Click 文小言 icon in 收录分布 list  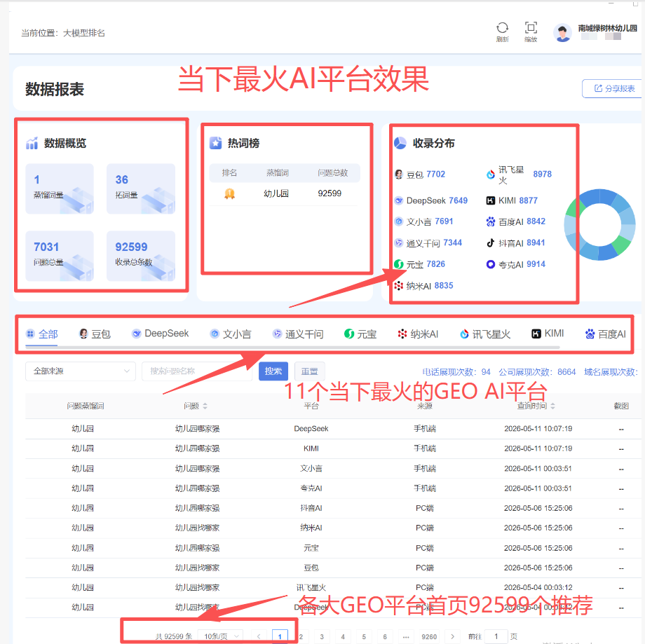(x=399, y=221)
